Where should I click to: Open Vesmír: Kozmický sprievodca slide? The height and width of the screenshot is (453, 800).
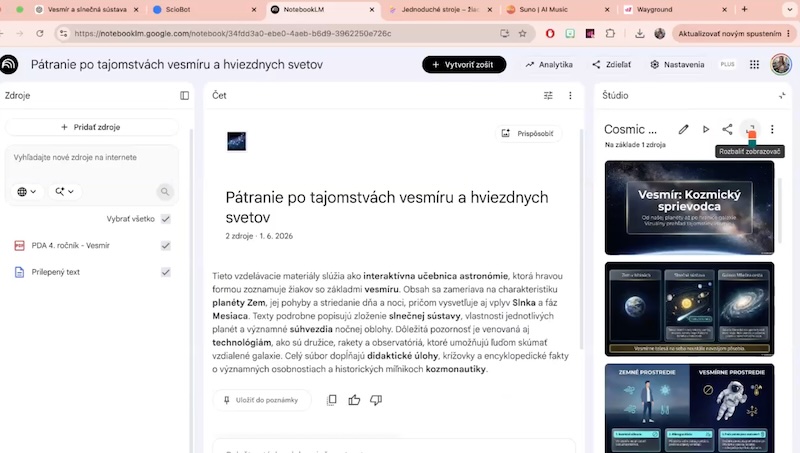tap(689, 208)
